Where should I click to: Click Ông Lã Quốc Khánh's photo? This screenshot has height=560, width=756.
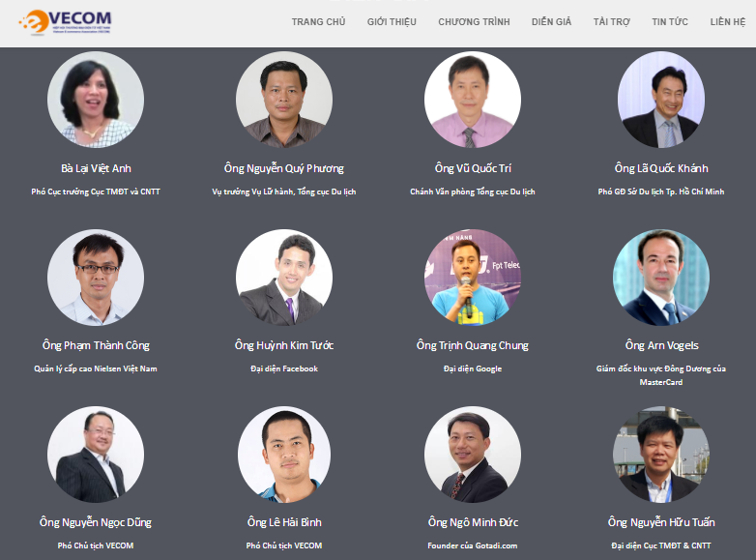tap(661, 100)
